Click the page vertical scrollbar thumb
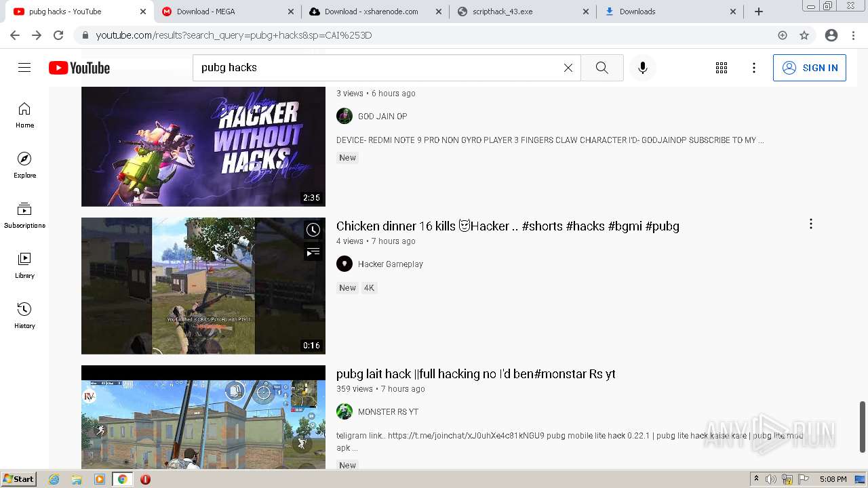868x488 pixels. click(863, 427)
